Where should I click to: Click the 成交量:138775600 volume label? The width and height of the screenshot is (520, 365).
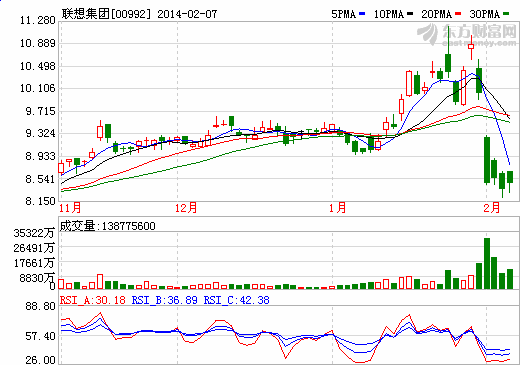[x=107, y=226]
